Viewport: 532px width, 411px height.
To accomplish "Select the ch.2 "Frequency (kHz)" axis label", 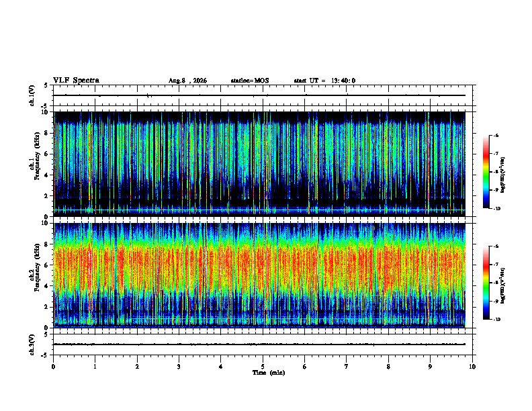I will (37, 267).
